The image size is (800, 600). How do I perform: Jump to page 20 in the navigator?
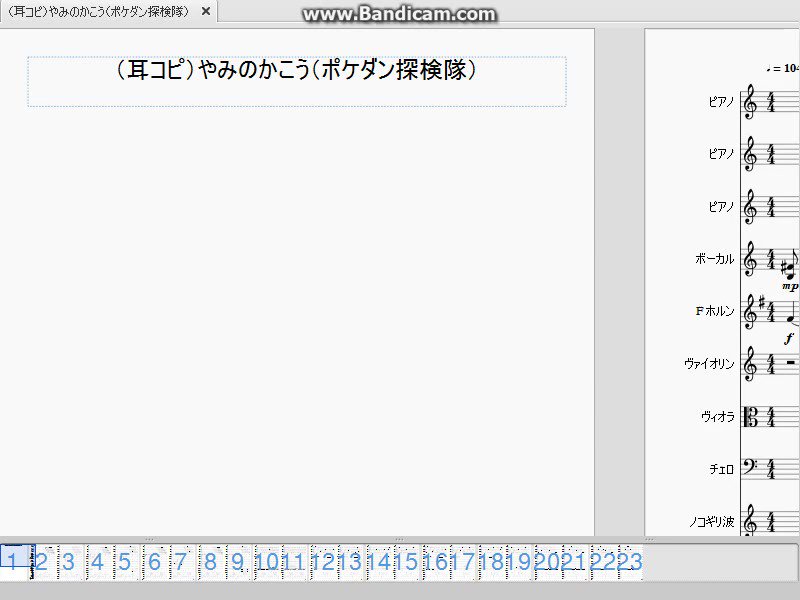click(547, 561)
